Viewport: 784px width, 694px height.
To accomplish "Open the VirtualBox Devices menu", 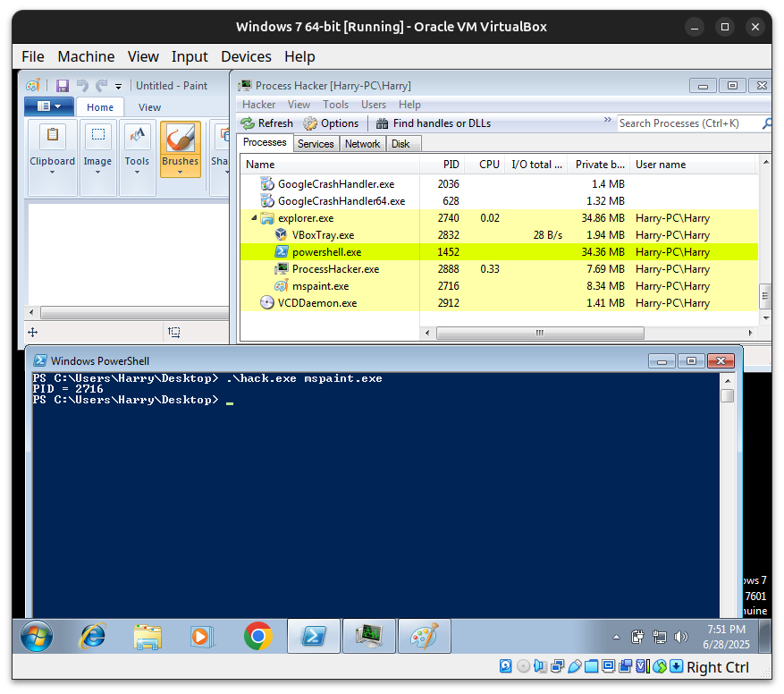I will pos(246,56).
